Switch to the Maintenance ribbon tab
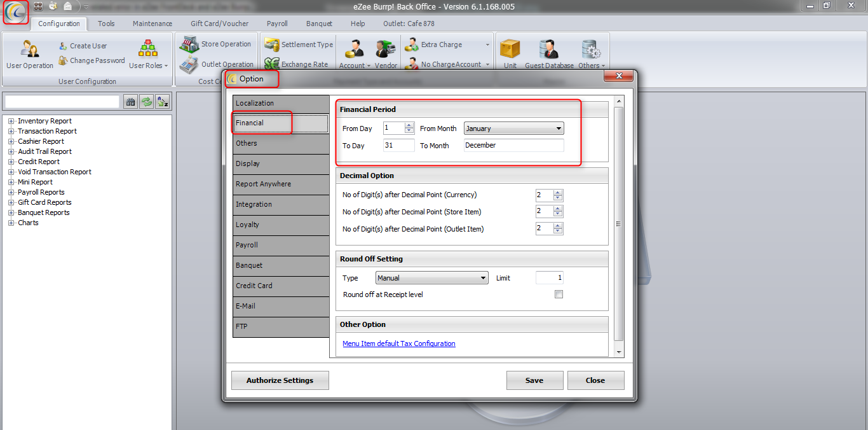868x430 pixels. click(153, 24)
